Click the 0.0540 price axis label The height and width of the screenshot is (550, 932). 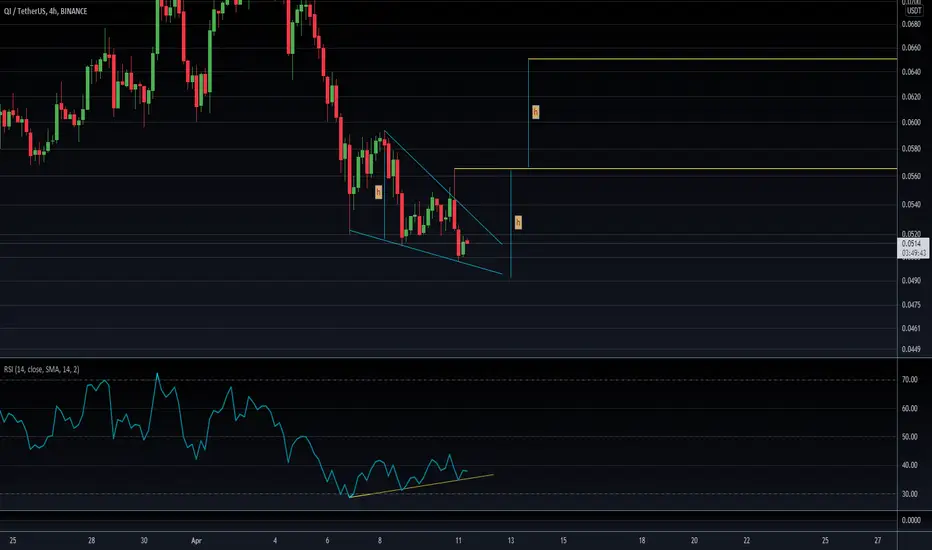(911, 205)
